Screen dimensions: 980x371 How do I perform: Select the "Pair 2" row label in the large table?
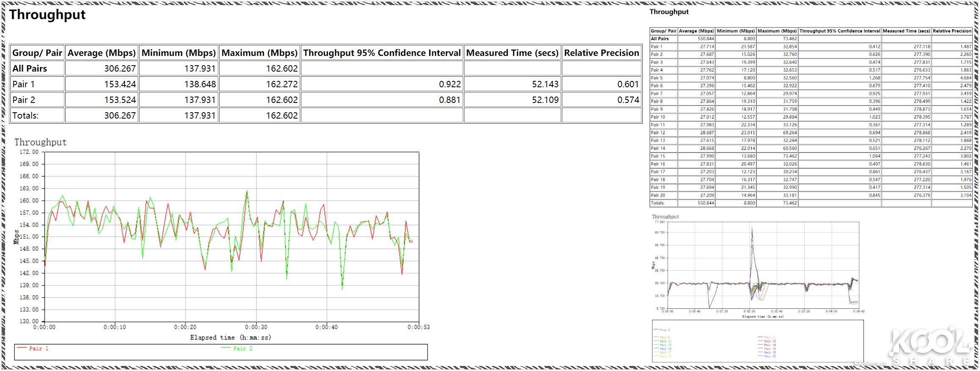point(24,100)
